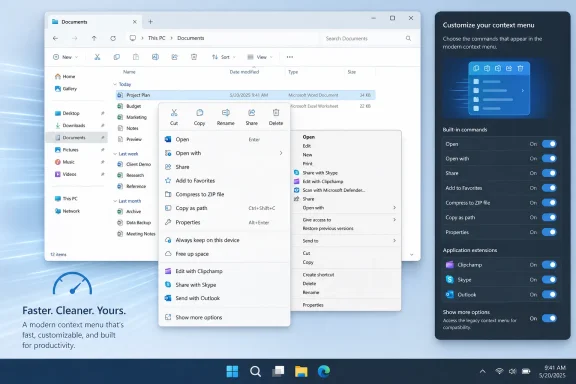Open the See more ellipsis in the toolbar
This screenshot has width=576, height=384.
point(290,57)
